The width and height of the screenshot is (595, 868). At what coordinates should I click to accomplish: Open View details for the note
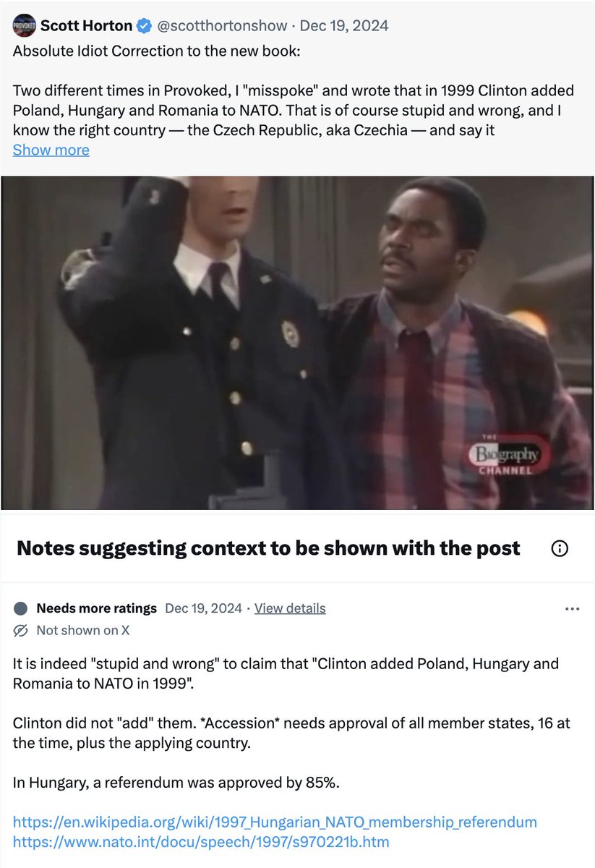(290, 608)
